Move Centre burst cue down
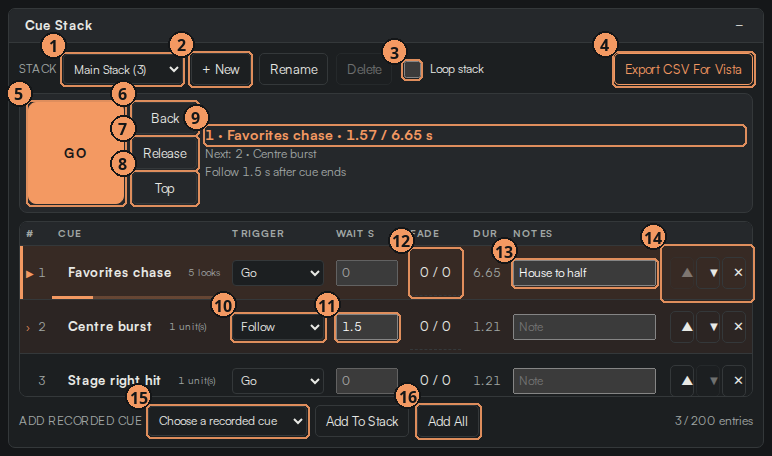Viewport: 772px width, 456px height. point(713,326)
